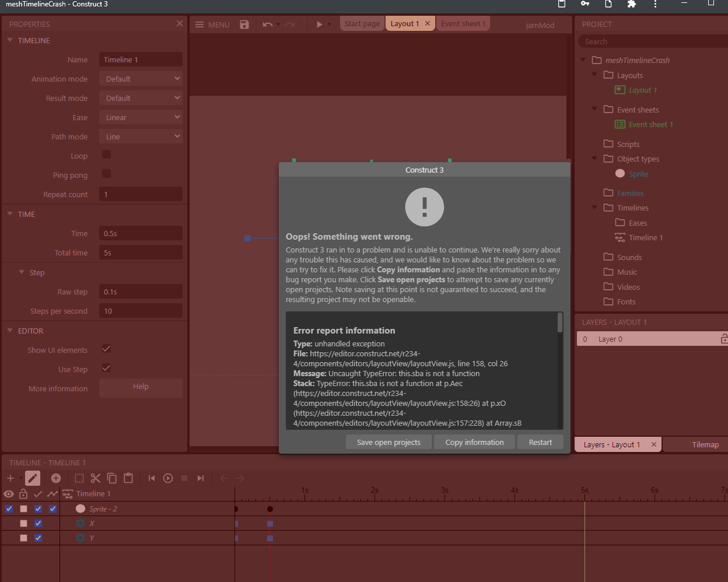Click the Paste clipboard icon in timeline

coord(128,478)
